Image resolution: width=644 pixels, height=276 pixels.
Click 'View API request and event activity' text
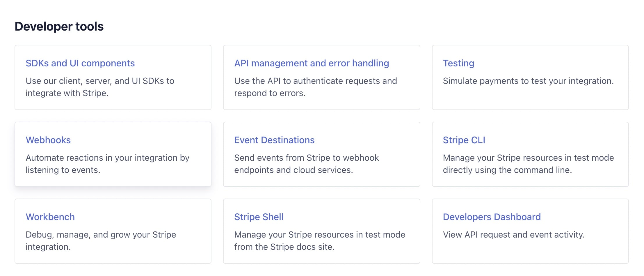click(x=514, y=235)
